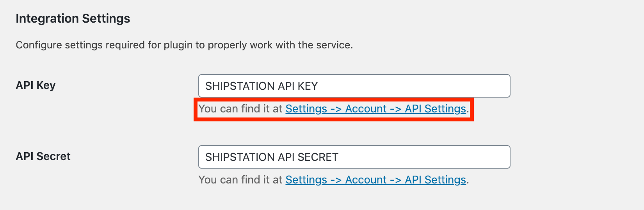
Task: Click the 'SHIPSTATION API SECRET' text in the field
Action: click(272, 157)
